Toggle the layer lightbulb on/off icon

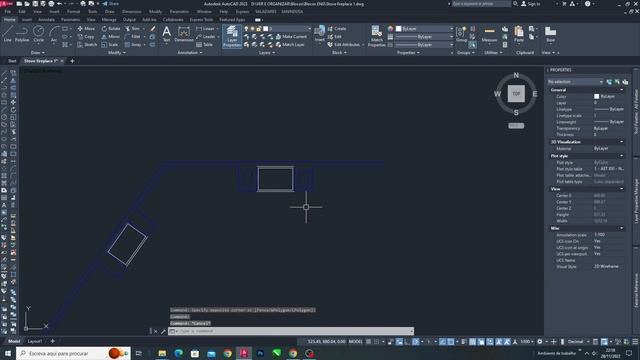[246, 29]
